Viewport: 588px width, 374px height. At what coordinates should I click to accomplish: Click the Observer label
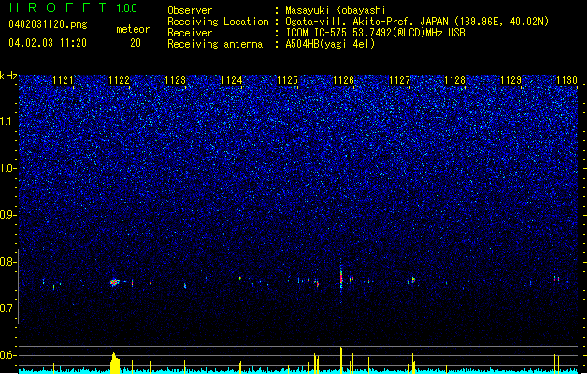pos(190,10)
